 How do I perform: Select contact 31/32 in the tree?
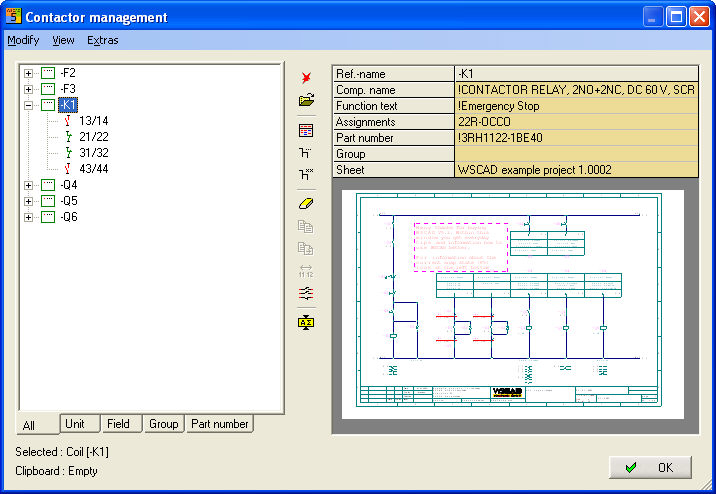click(x=94, y=153)
